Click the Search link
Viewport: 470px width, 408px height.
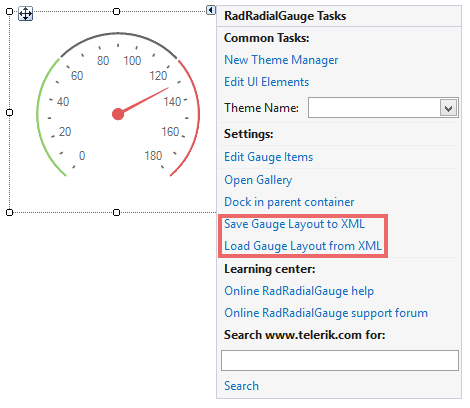(x=241, y=386)
